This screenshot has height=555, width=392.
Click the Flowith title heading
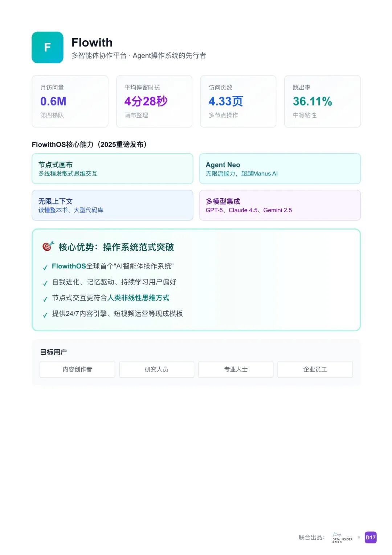point(92,42)
